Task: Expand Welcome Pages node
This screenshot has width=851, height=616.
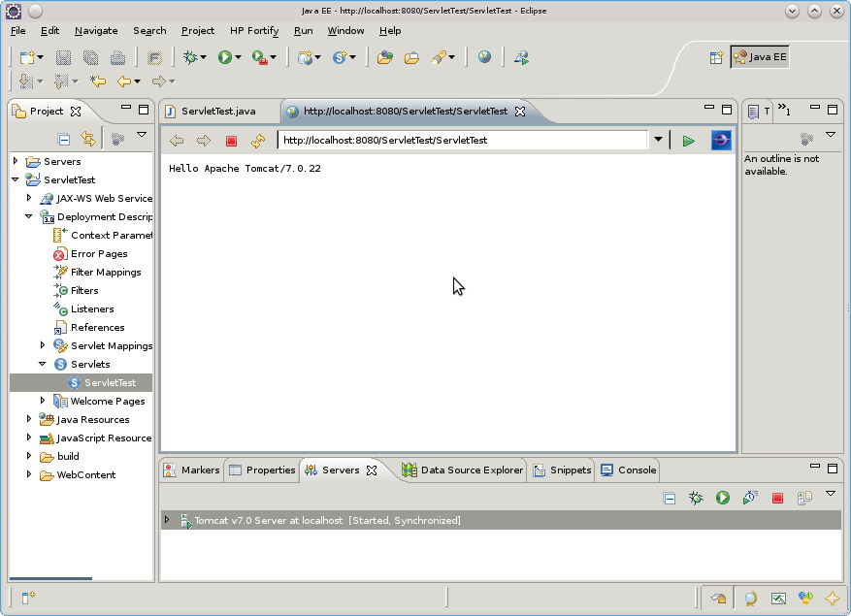Action: [43, 401]
